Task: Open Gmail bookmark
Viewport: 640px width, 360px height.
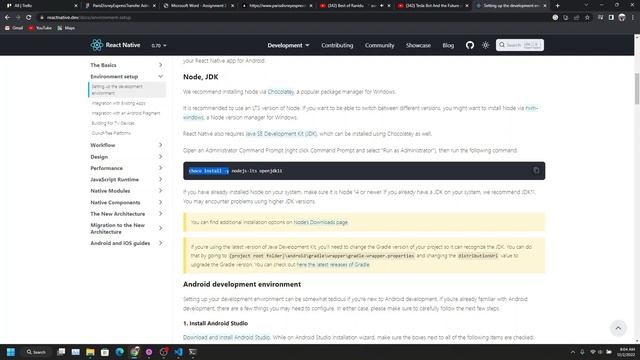Action: [x=14, y=28]
